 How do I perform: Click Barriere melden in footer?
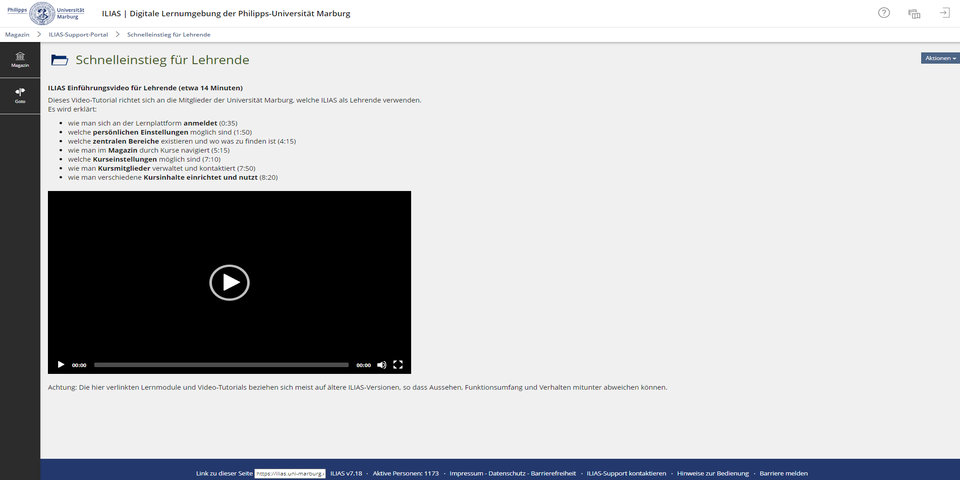[x=784, y=473]
